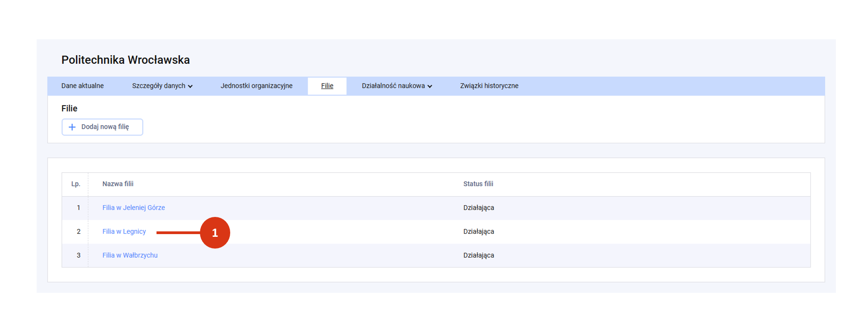The height and width of the screenshot is (329, 868).
Task: Open the Filia w Wałbrzychu link
Action: tap(130, 255)
